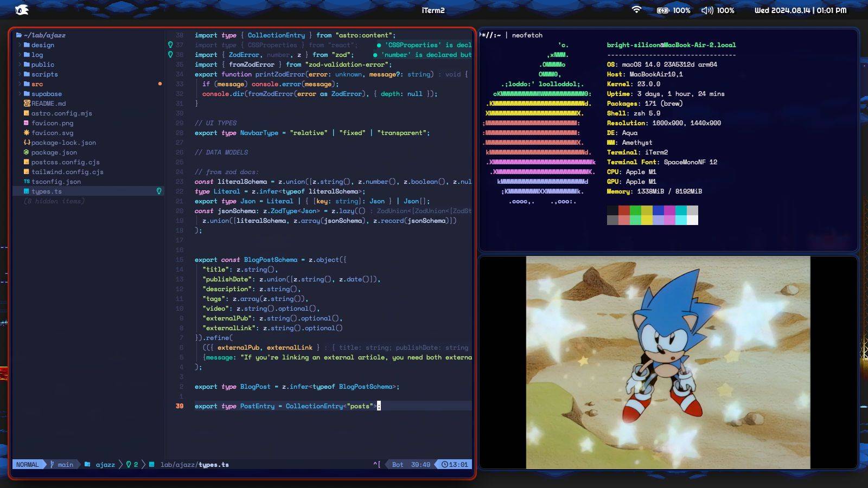Expand the public folder chevron
868x488 pixels.
pyautogui.click(x=20, y=65)
